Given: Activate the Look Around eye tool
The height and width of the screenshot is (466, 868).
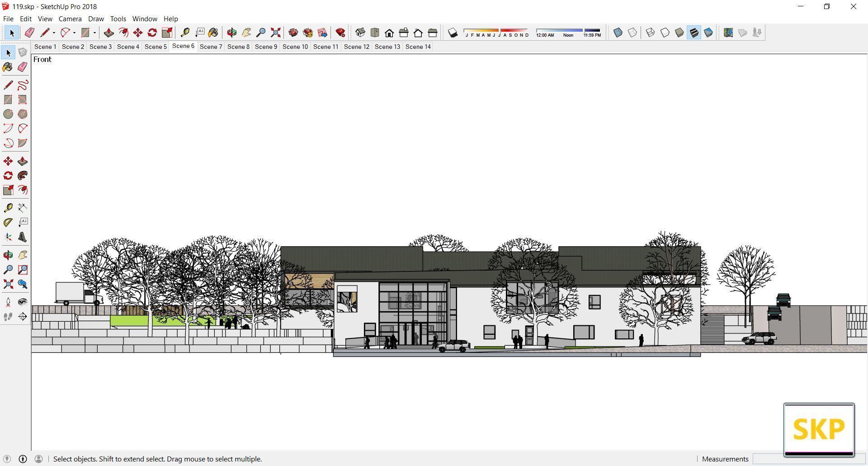Looking at the screenshot, I should coord(23,302).
